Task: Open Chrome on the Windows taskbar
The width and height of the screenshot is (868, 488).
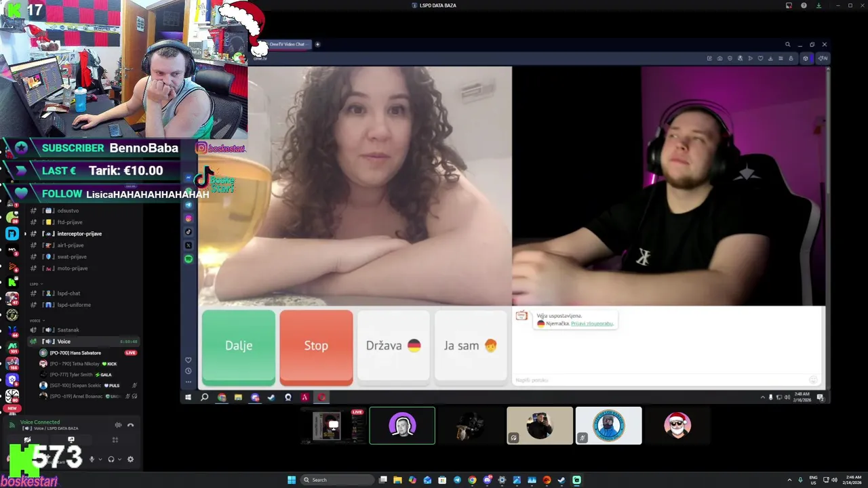Action: (x=472, y=480)
